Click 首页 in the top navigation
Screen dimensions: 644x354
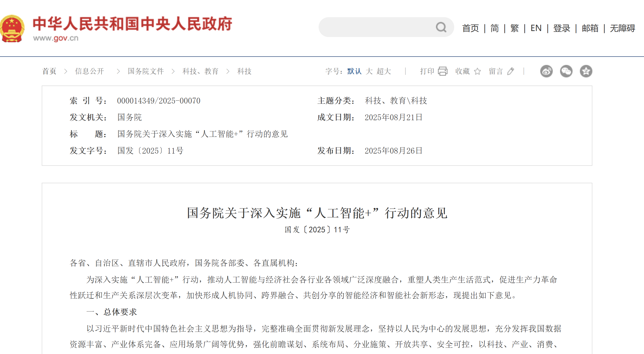pos(470,28)
